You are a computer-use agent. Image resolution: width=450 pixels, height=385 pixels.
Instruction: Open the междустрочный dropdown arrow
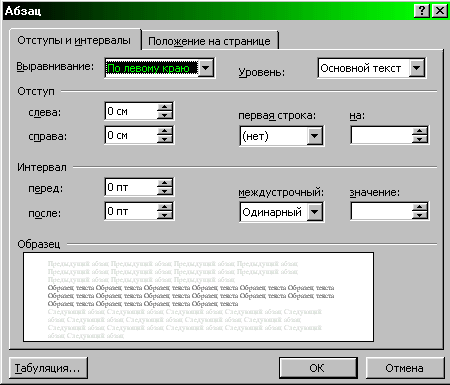(315, 212)
